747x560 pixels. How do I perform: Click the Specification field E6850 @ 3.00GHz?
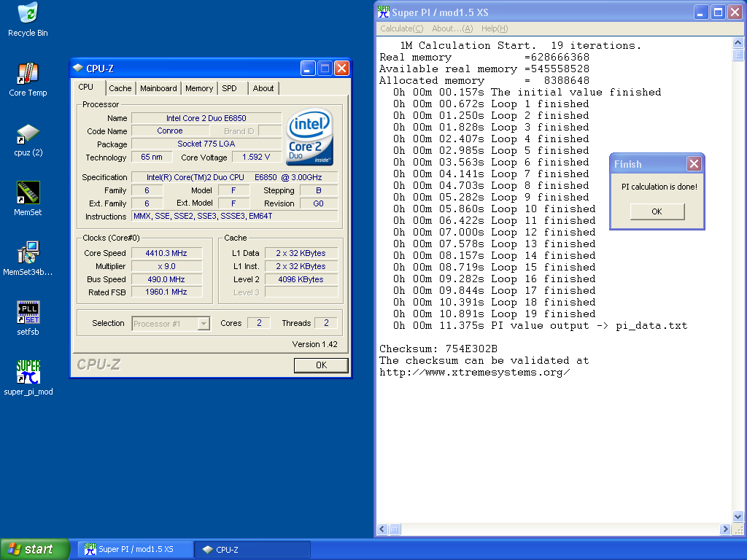click(234, 177)
